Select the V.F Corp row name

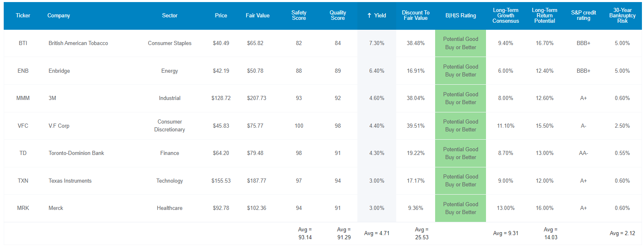point(59,126)
